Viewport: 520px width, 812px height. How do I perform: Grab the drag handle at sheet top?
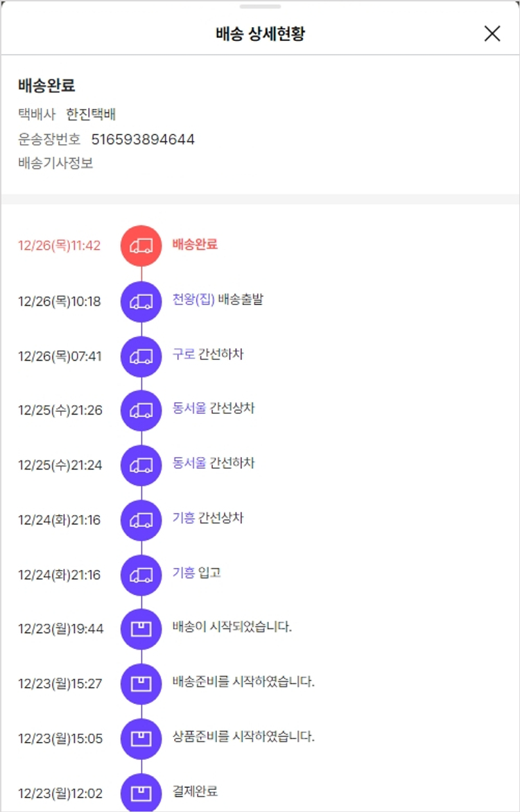[260, 6]
